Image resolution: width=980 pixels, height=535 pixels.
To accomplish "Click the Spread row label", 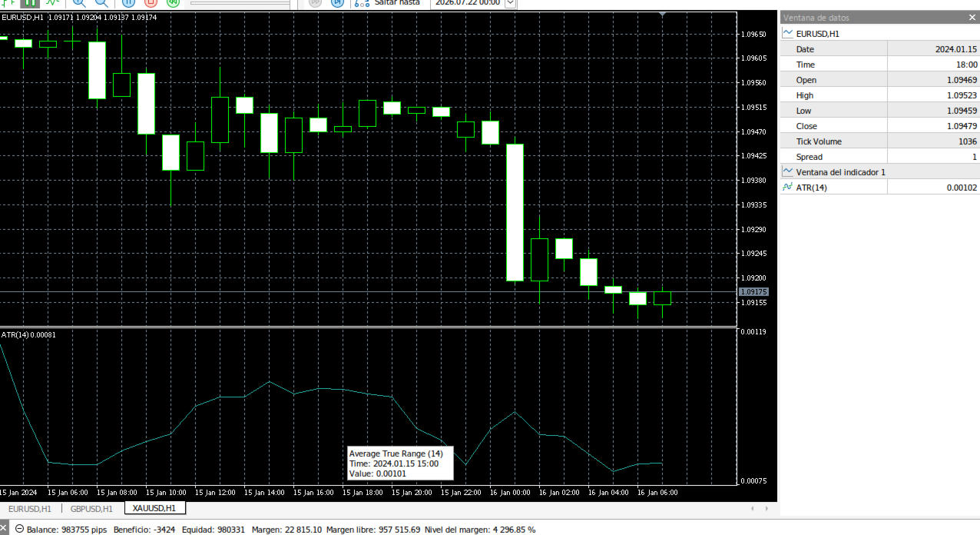I will click(x=809, y=157).
